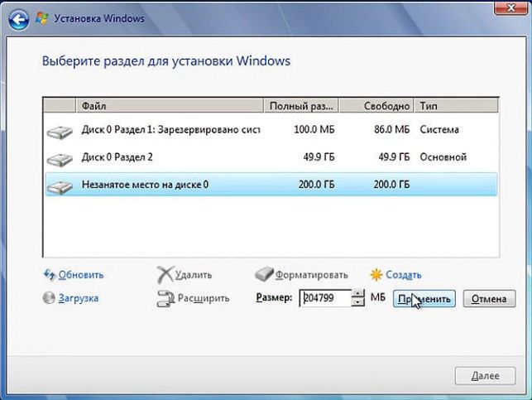Click the Основной type cell
This screenshot has height=400, width=532.
click(443, 157)
